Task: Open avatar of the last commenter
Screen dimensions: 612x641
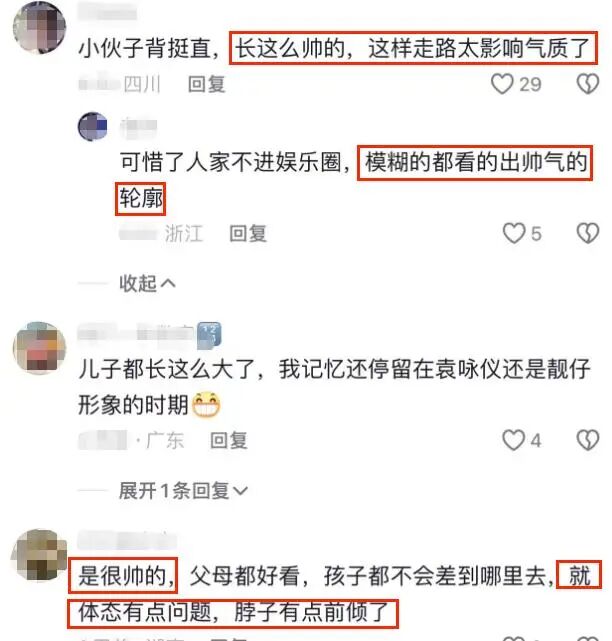Action: 39,555
